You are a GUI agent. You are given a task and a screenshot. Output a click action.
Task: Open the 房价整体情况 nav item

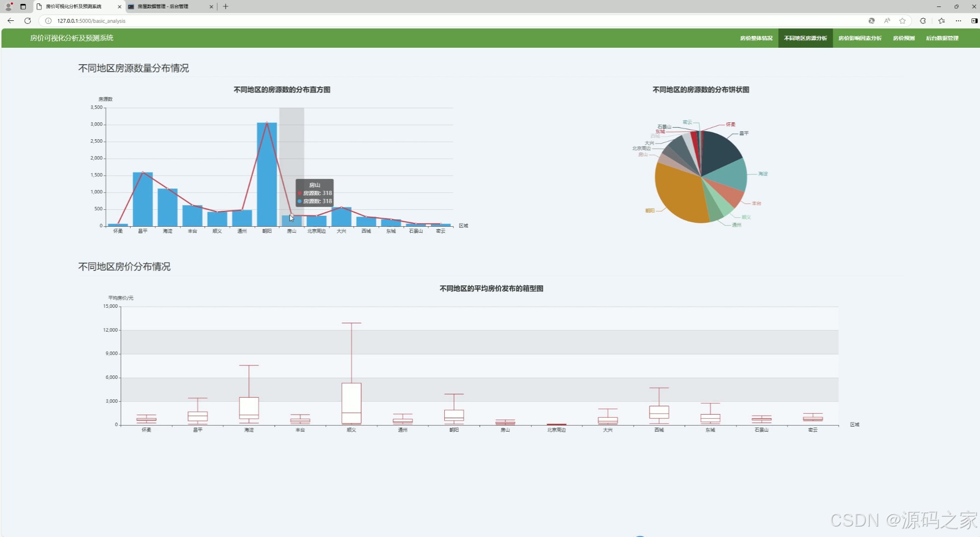[756, 38]
